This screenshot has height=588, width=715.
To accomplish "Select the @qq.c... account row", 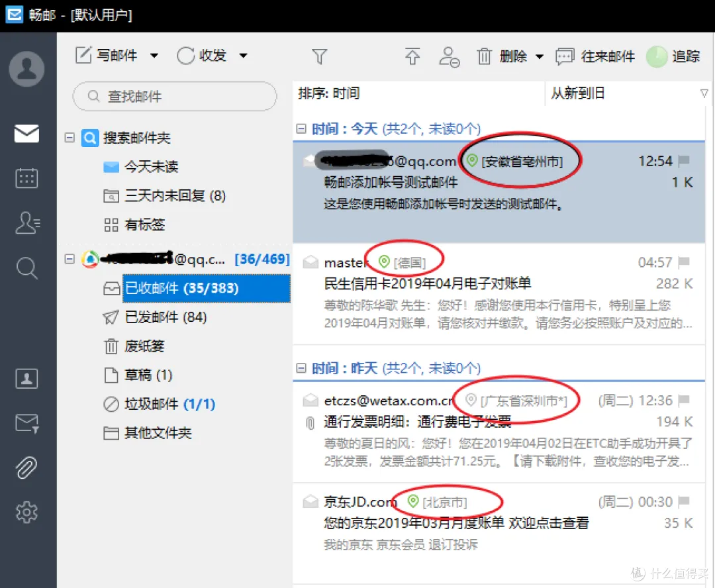I will pyautogui.click(x=185, y=259).
